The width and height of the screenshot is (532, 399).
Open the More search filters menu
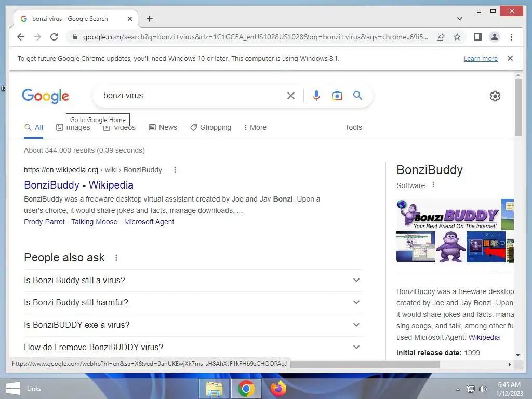pos(255,128)
